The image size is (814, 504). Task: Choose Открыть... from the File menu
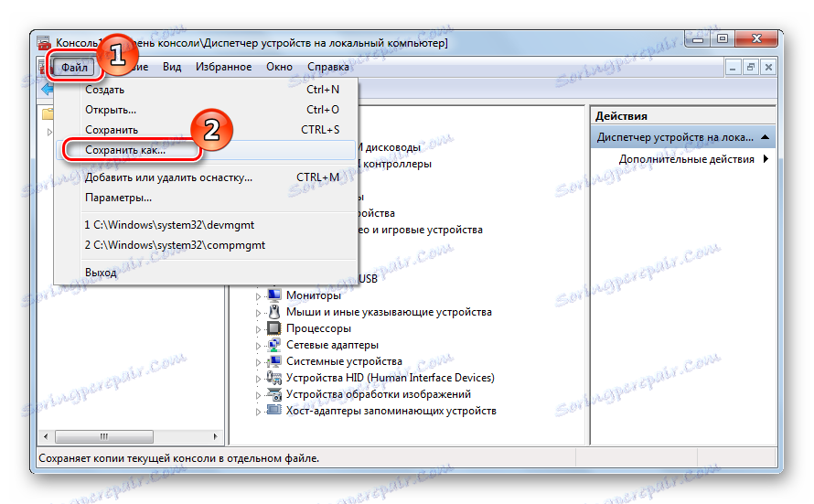(x=206, y=110)
